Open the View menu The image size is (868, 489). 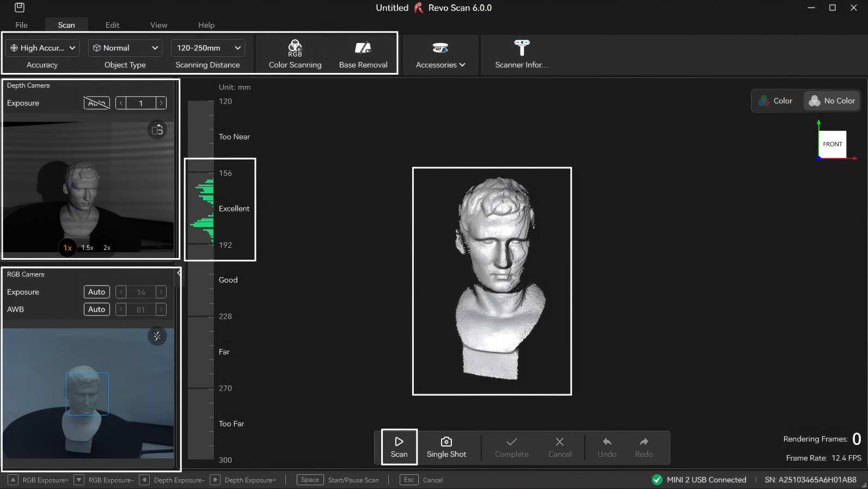[158, 25]
